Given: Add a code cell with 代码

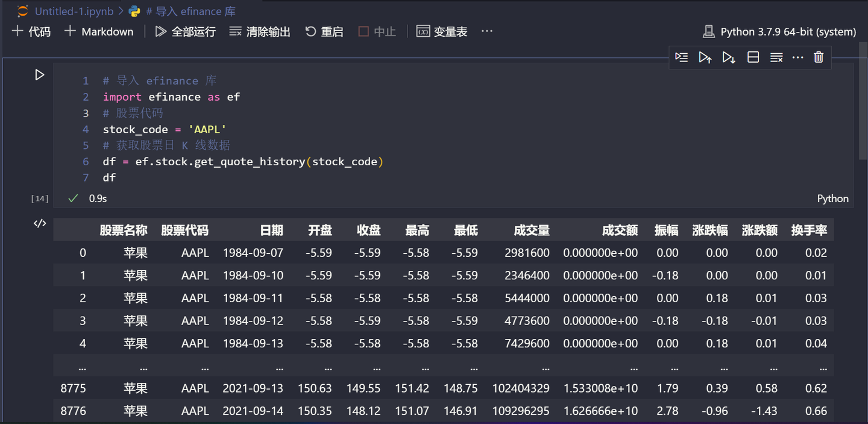Looking at the screenshot, I should pyautogui.click(x=31, y=31).
